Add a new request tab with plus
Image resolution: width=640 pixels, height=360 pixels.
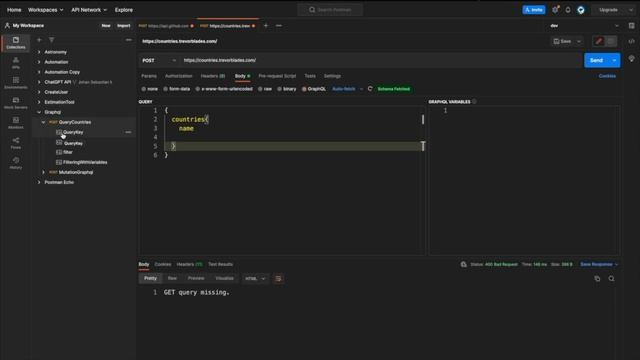tap(266, 26)
